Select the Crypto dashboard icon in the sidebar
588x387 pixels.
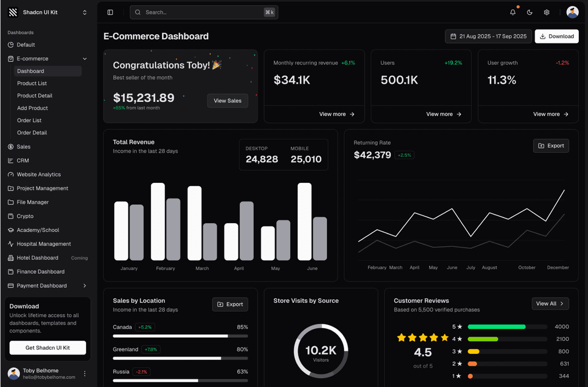(10, 216)
